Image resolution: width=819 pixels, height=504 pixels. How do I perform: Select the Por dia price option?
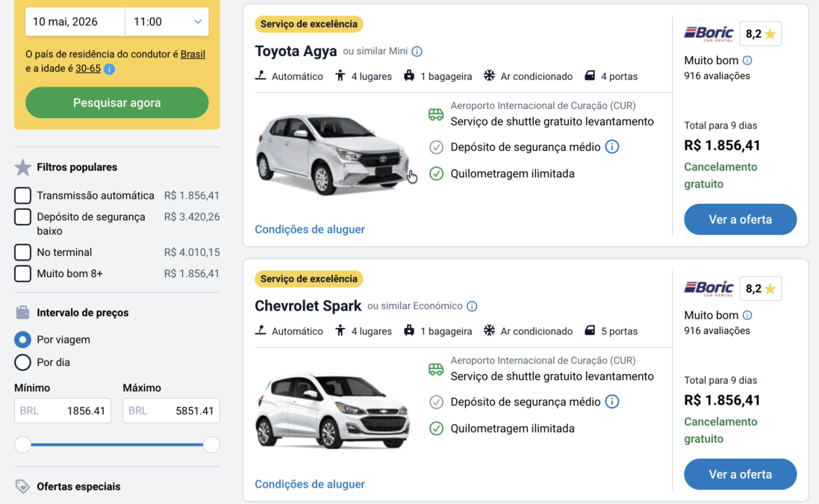pyautogui.click(x=23, y=362)
